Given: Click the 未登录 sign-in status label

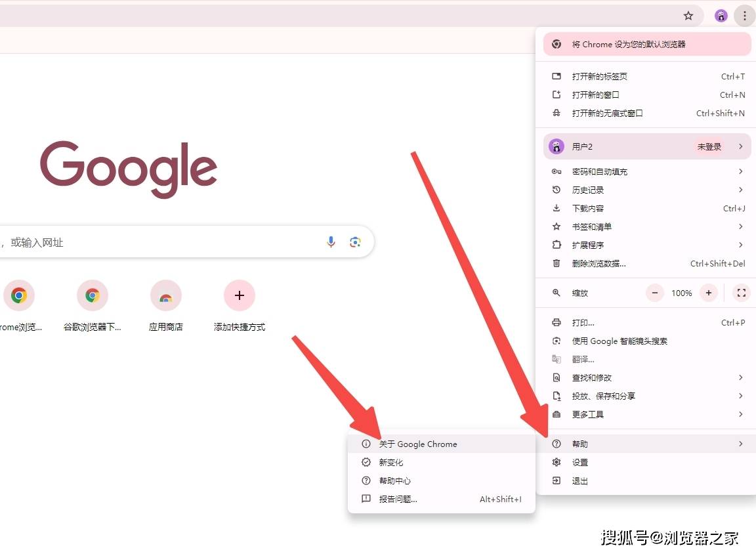Looking at the screenshot, I should (709, 146).
